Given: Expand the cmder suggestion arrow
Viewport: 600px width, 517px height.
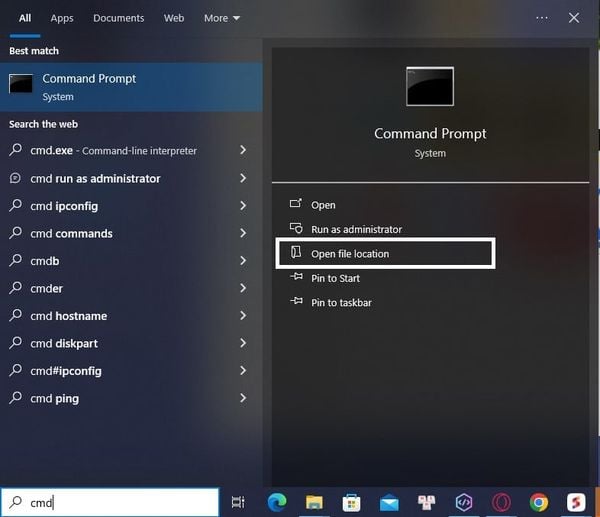Looking at the screenshot, I should pyautogui.click(x=243, y=288).
